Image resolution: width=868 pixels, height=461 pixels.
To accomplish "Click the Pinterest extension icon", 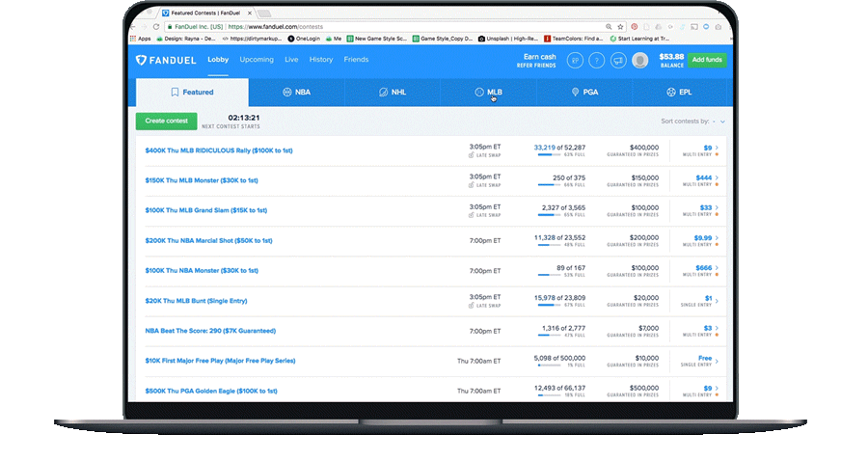I will (635, 27).
